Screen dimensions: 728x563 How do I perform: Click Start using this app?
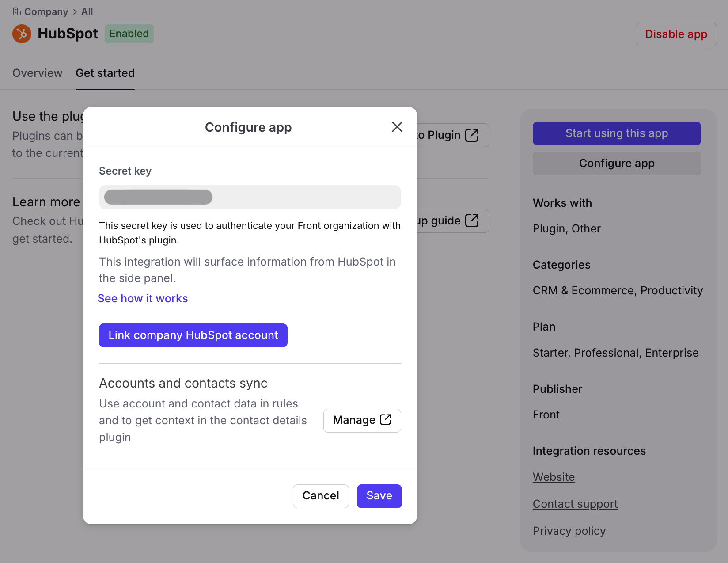click(x=616, y=133)
